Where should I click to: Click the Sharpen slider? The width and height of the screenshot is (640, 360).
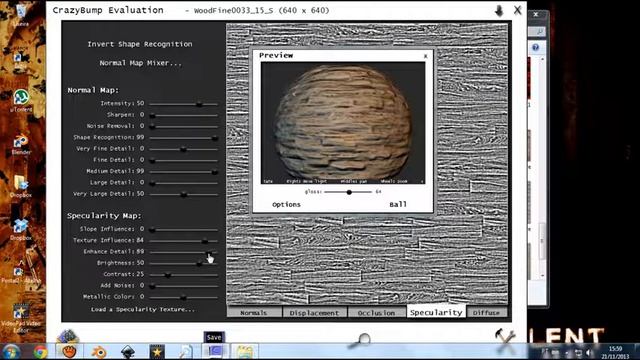tap(183, 116)
